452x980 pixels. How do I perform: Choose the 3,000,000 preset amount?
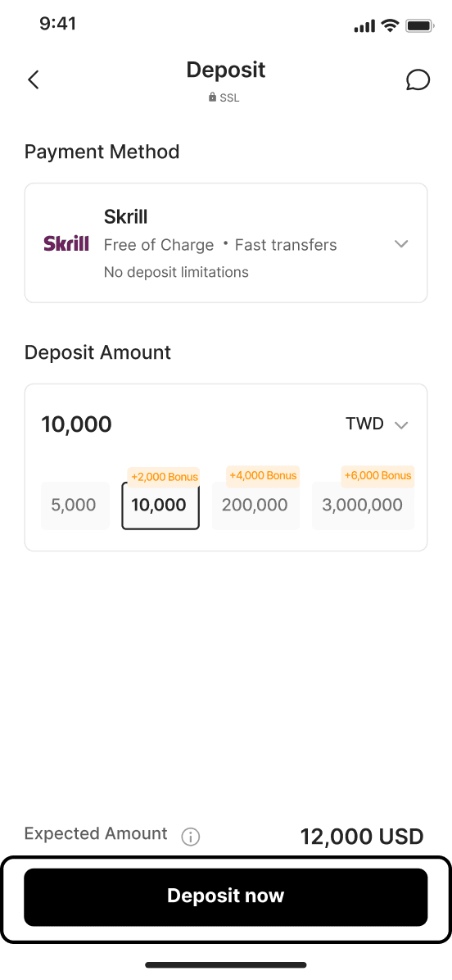click(363, 505)
